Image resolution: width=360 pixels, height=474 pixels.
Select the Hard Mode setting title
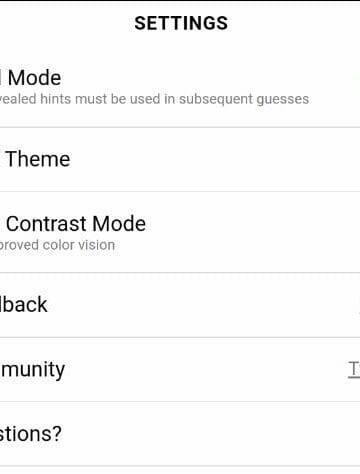(x=31, y=78)
